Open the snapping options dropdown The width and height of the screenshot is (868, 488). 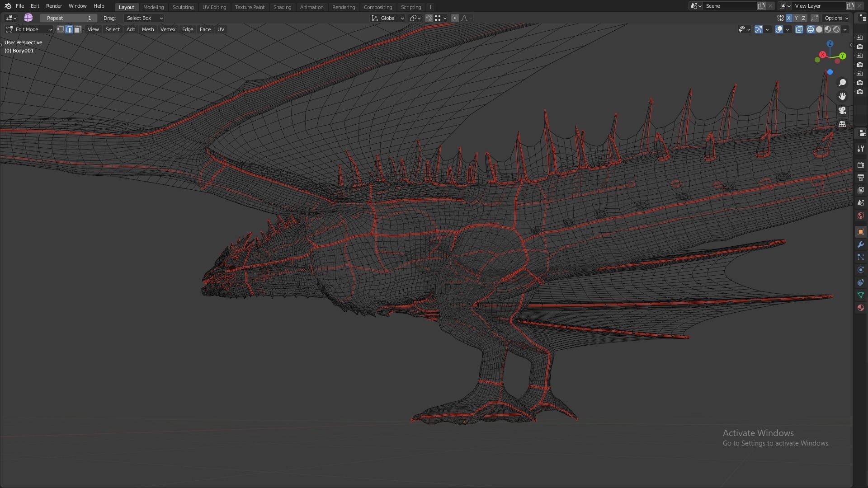pos(441,18)
